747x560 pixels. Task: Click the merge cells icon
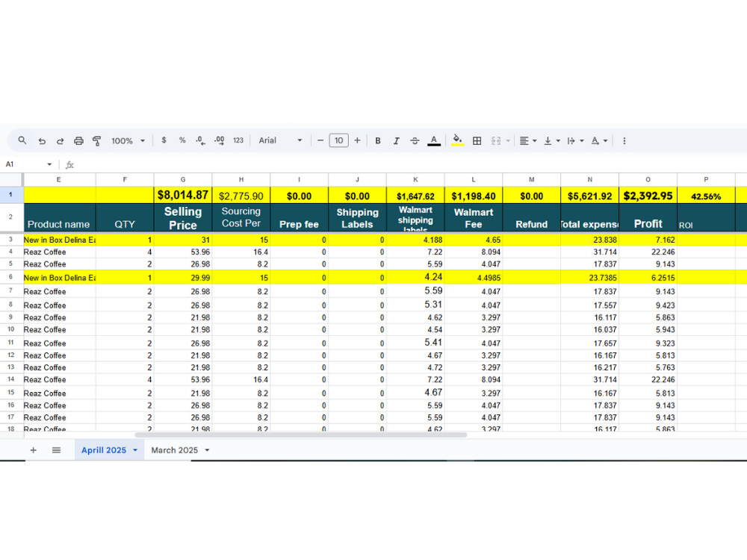click(496, 141)
